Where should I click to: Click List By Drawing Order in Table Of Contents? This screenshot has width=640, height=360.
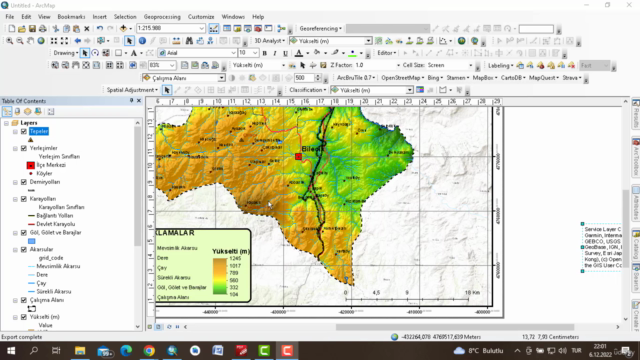click(x=7, y=111)
